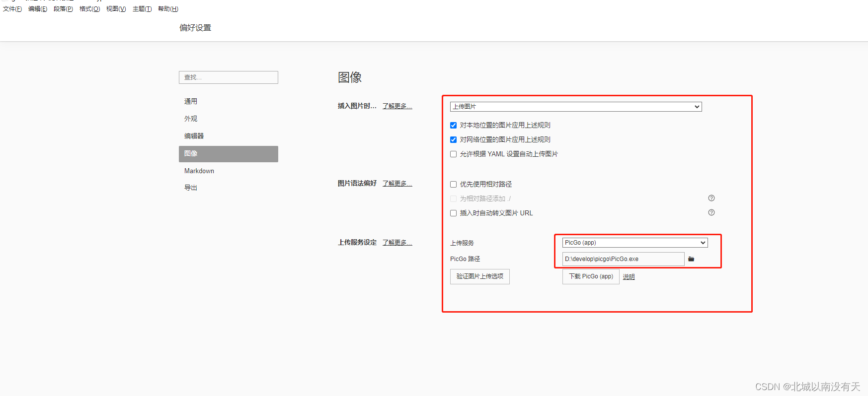Open the 上传图片 insert-action dropdown
This screenshot has height=396, width=868.
coord(576,107)
